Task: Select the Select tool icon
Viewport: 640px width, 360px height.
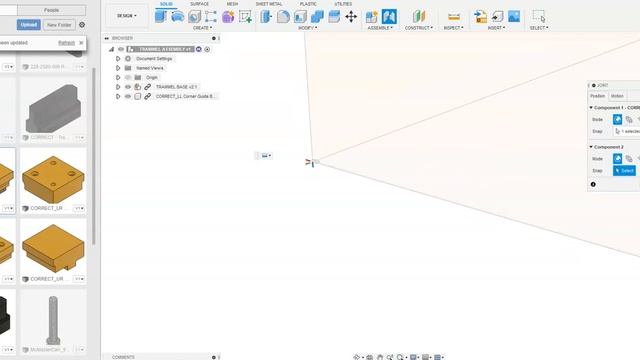Action: 539,16
